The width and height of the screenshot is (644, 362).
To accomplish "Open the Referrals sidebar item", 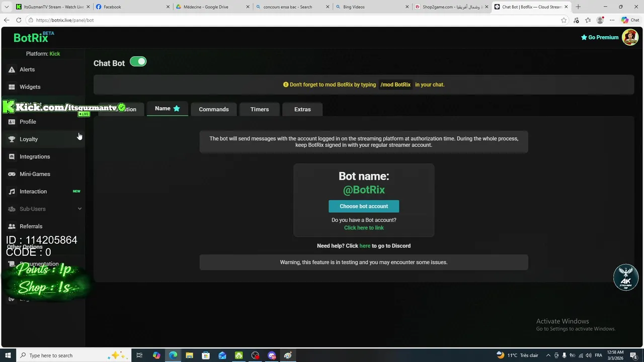I will (43, 226).
